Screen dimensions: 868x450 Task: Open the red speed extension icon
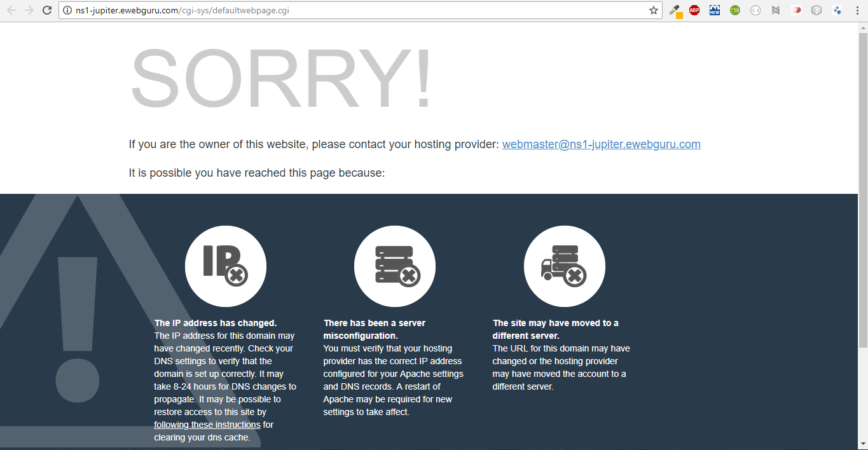coord(796,10)
